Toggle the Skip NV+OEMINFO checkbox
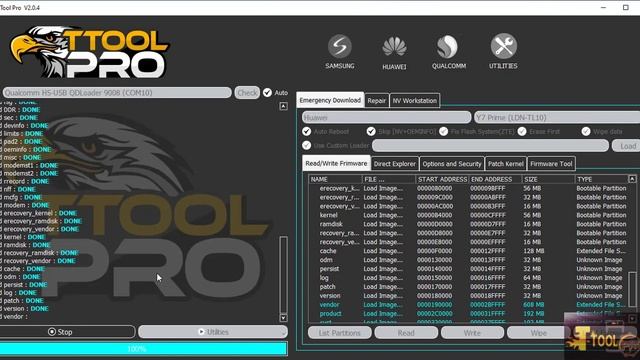 click(371, 131)
